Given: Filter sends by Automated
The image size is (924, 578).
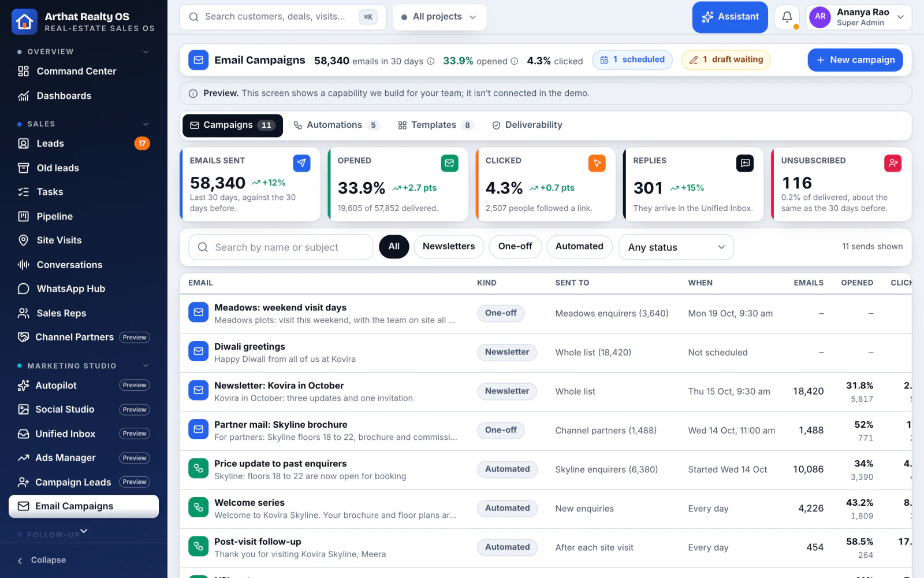Looking at the screenshot, I should point(579,247).
